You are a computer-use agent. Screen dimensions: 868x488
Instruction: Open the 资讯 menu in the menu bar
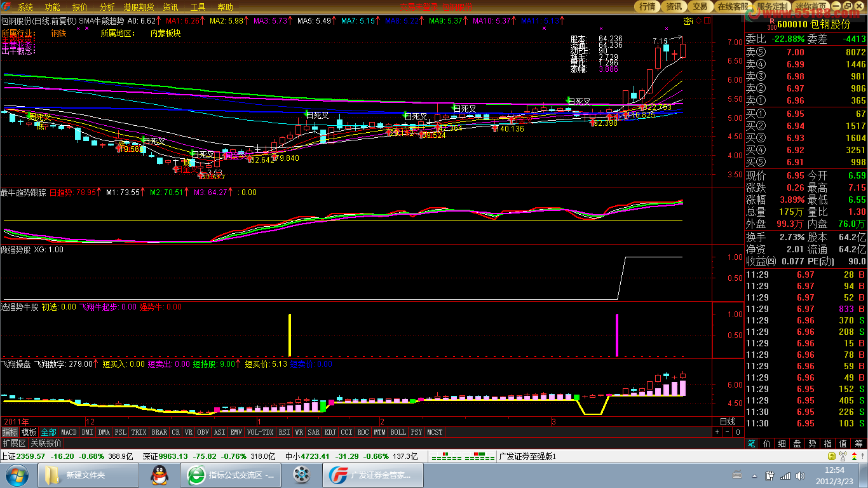tap(170, 7)
